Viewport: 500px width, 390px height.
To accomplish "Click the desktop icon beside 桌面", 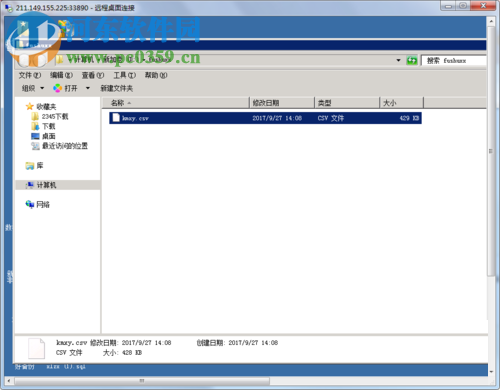I will click(35, 136).
